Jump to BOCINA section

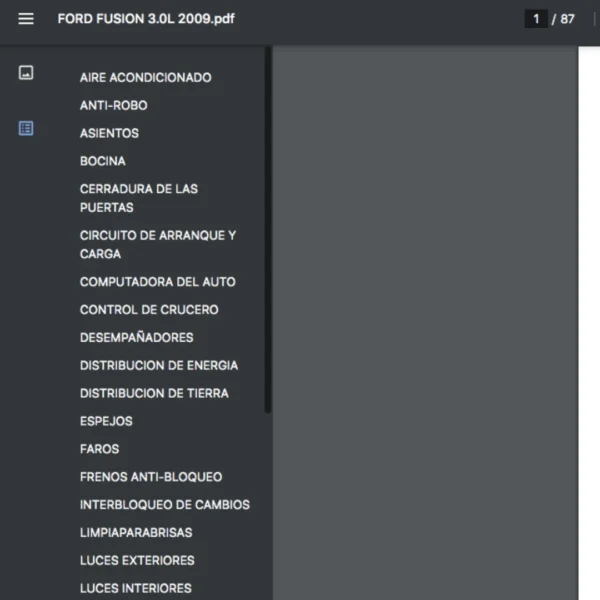click(x=103, y=161)
